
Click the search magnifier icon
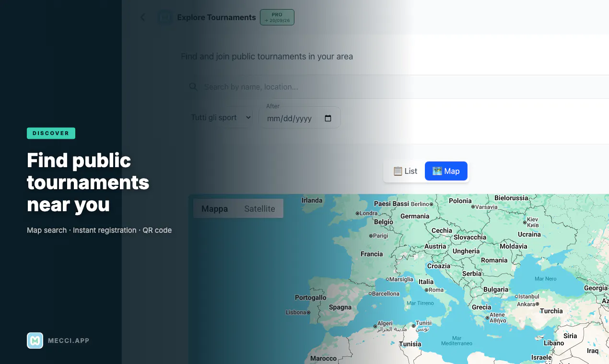[x=193, y=87]
